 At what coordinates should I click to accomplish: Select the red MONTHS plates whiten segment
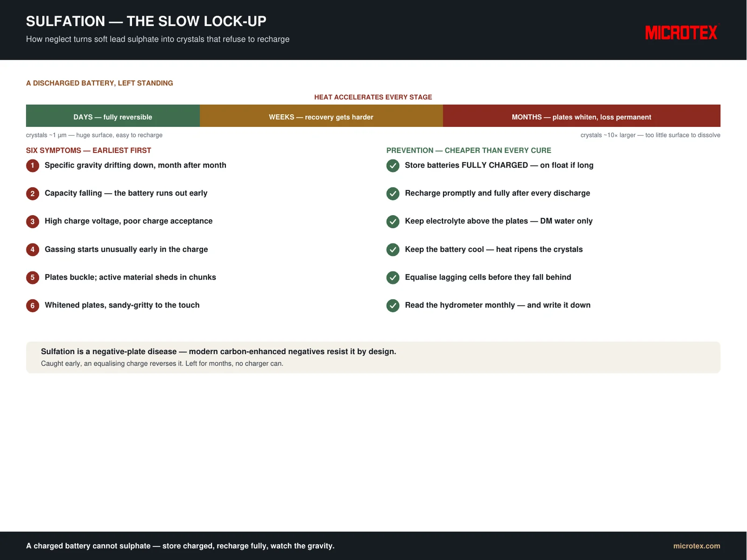point(582,116)
